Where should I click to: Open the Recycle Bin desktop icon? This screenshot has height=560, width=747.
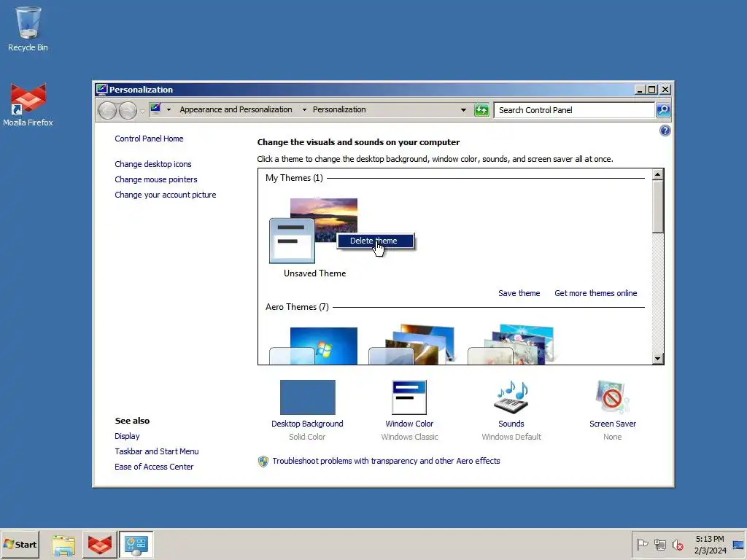tap(28, 28)
